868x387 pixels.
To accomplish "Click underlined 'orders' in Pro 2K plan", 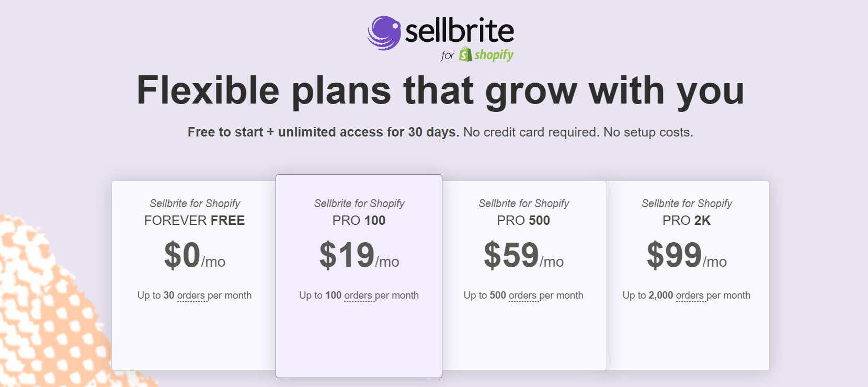I will [690, 295].
